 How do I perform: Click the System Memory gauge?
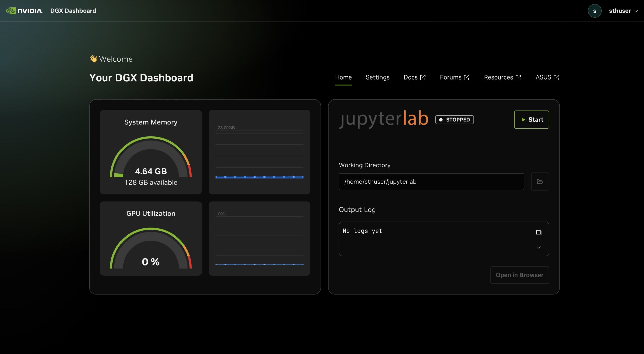(x=151, y=157)
